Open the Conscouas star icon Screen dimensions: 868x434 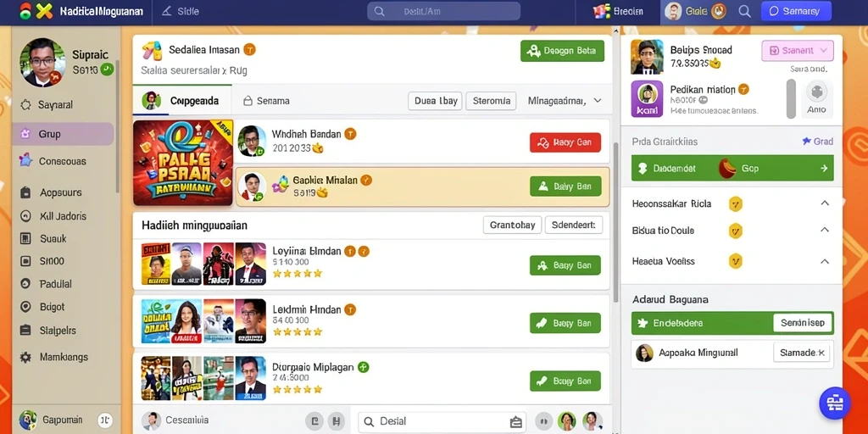pos(25,160)
